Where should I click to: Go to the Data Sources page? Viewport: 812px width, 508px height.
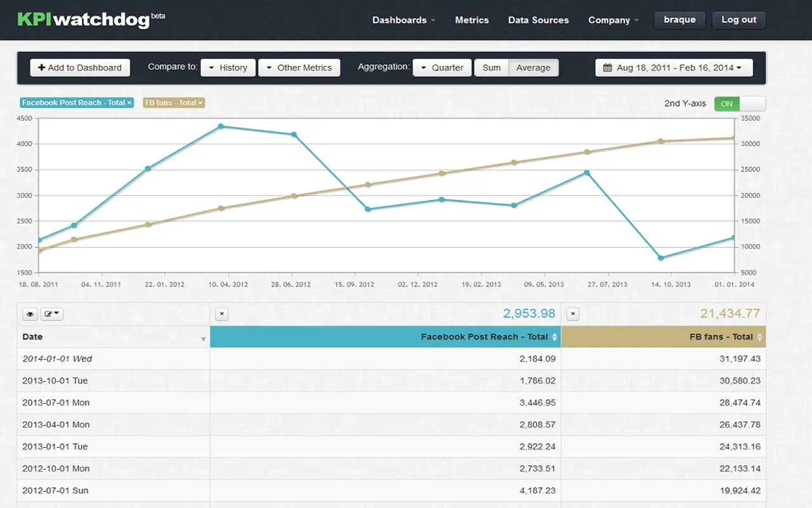click(538, 20)
